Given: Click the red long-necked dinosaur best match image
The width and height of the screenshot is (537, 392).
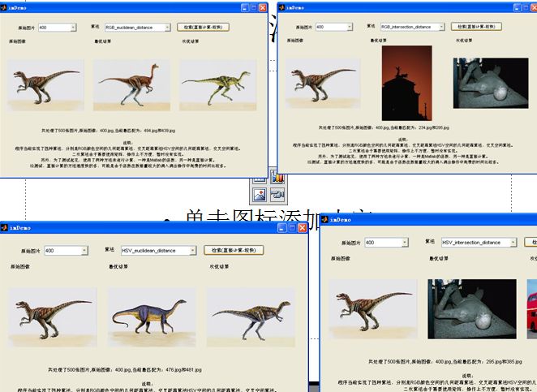Looking at the screenshot, I should point(132,85).
